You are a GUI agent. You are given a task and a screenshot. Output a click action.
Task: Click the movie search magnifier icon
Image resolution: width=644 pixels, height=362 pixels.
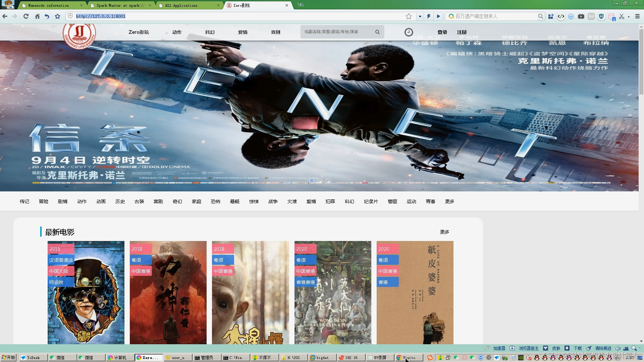click(x=377, y=32)
